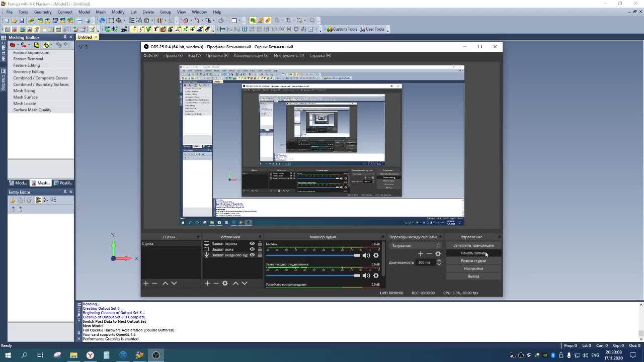The height and width of the screenshot is (362, 644).
Task: Select Сцена in scenes list
Action: click(171, 243)
